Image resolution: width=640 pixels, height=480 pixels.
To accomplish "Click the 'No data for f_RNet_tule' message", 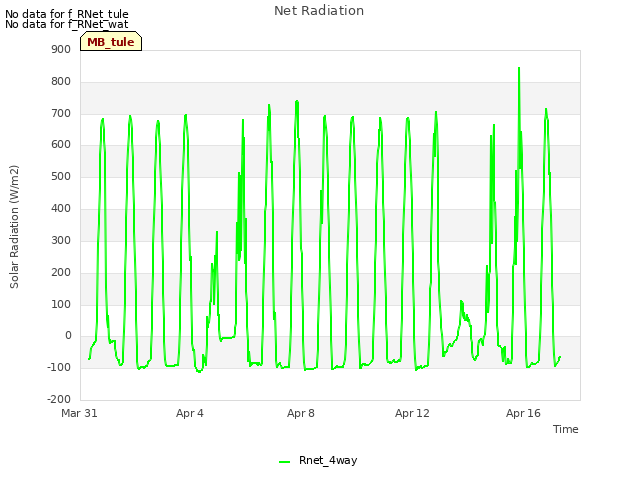I will point(67,14).
